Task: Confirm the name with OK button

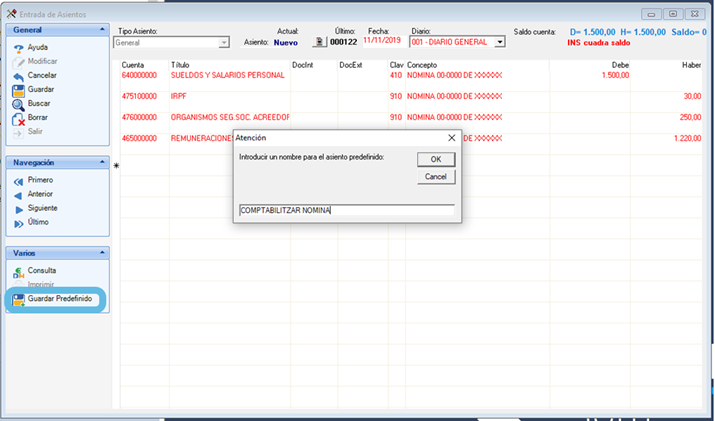Action: pos(436,159)
